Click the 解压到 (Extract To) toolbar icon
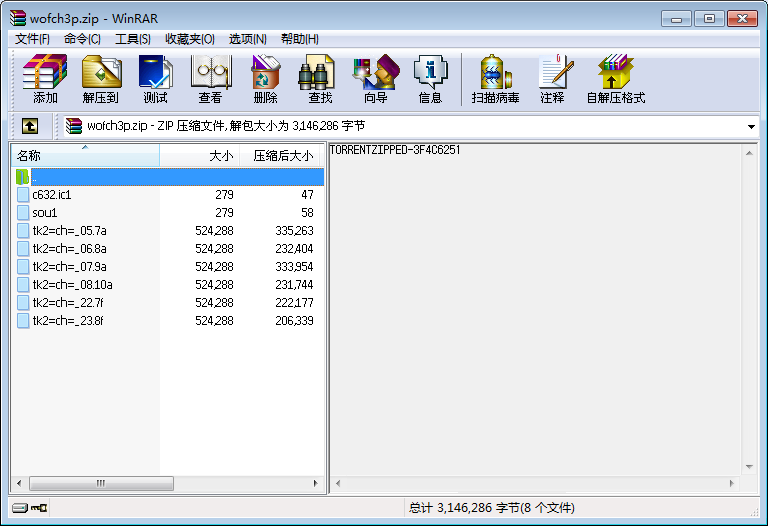This screenshot has width=768, height=526. pos(101,79)
